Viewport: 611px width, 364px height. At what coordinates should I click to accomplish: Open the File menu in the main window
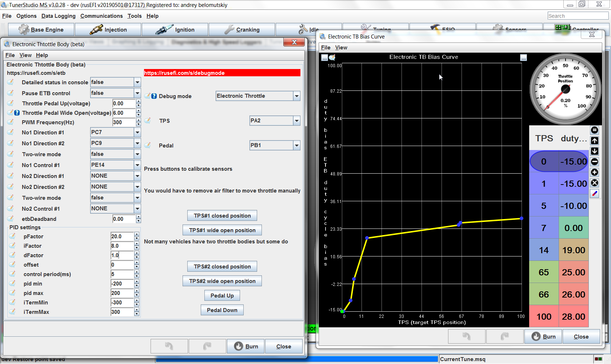7,16
